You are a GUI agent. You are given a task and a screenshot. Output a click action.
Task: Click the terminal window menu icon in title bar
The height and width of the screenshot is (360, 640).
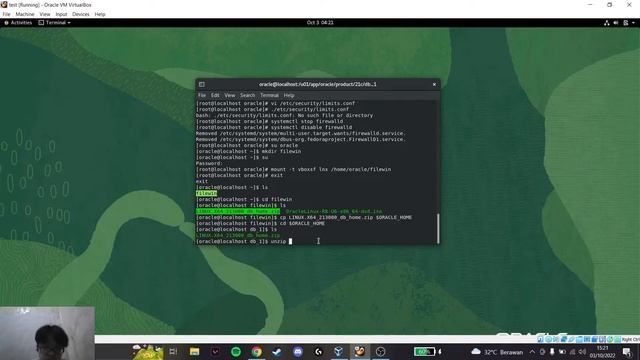tap(202, 84)
